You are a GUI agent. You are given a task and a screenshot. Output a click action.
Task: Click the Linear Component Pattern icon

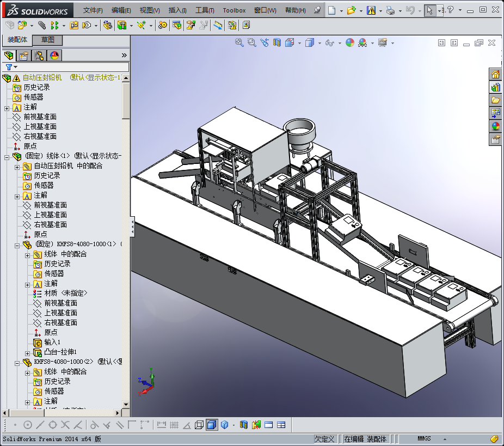(x=54, y=25)
